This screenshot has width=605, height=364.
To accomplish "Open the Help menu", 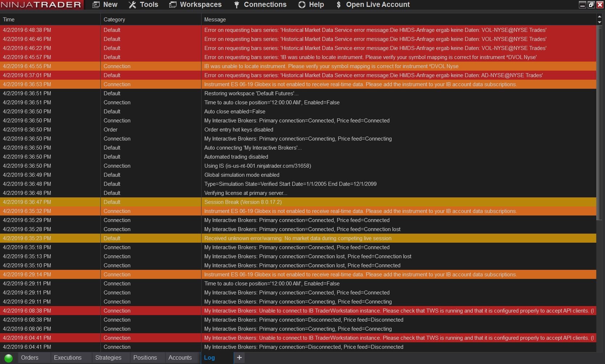I will coord(311,5).
